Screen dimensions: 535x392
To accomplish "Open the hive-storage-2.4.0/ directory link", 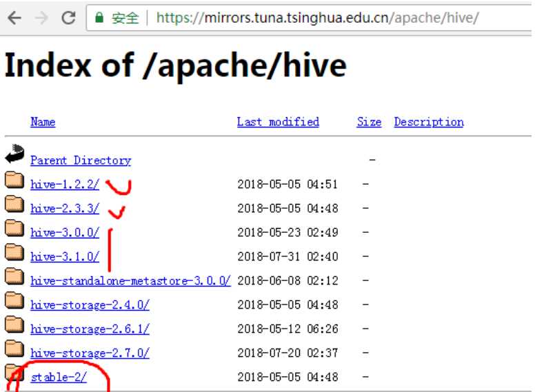I will (90, 305).
